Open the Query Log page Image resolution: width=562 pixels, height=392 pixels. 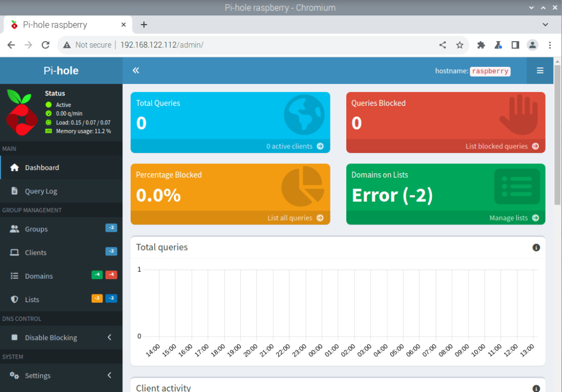click(x=61, y=191)
